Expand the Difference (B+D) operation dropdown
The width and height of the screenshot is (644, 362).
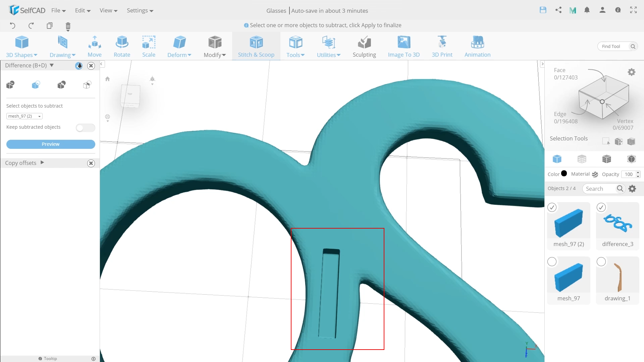52,65
